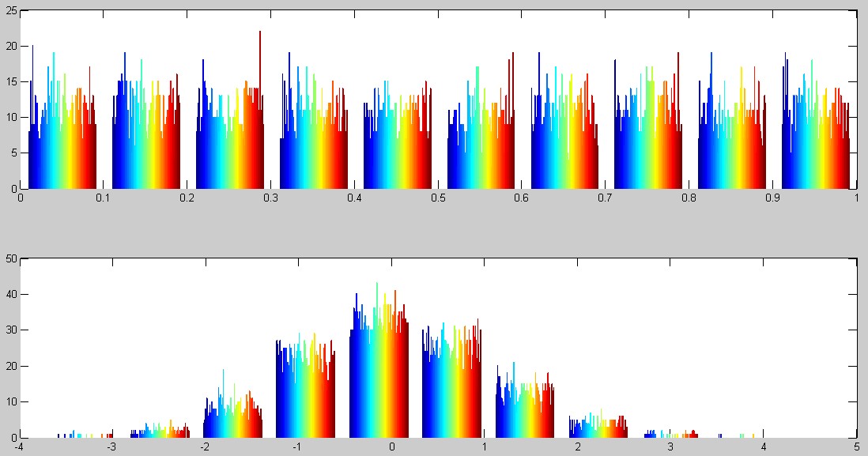Select the lower histogram bar group just right of 2
868x456 pixels.
tap(598, 428)
